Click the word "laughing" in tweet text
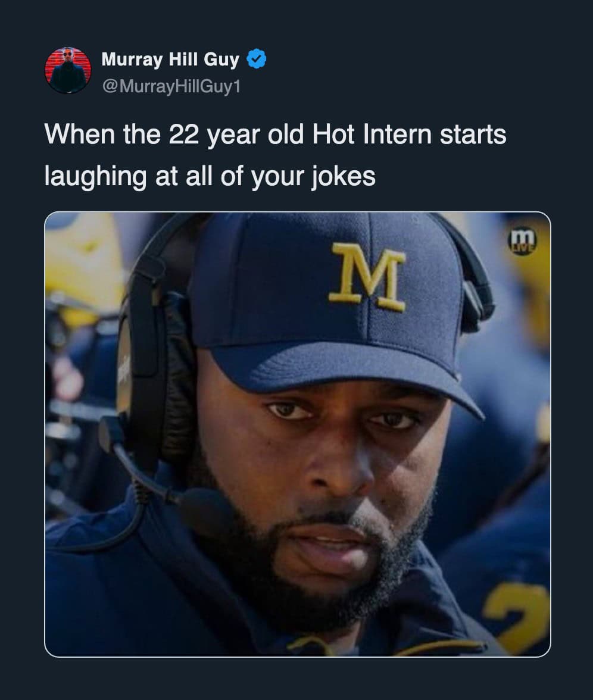Screen dimensions: 593x700 [x=96, y=177]
